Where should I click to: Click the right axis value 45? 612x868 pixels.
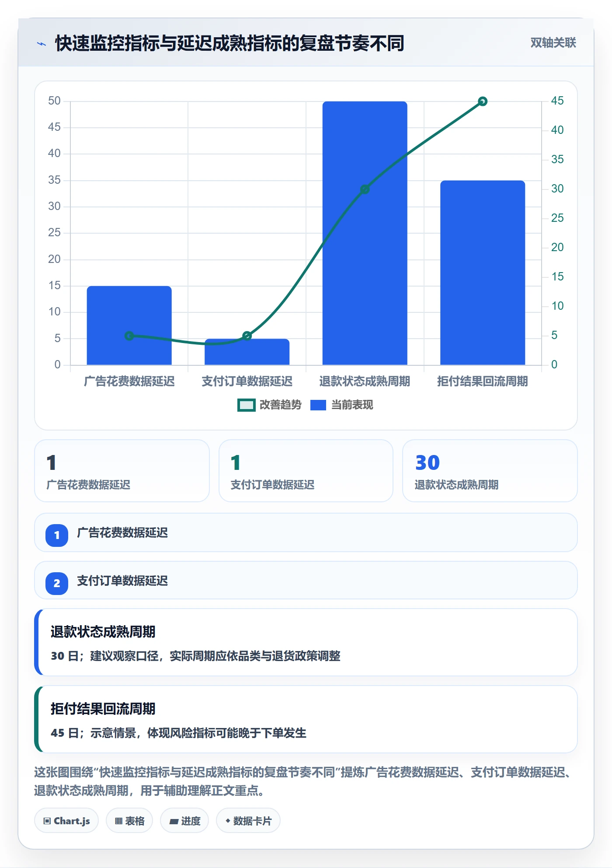(x=557, y=101)
